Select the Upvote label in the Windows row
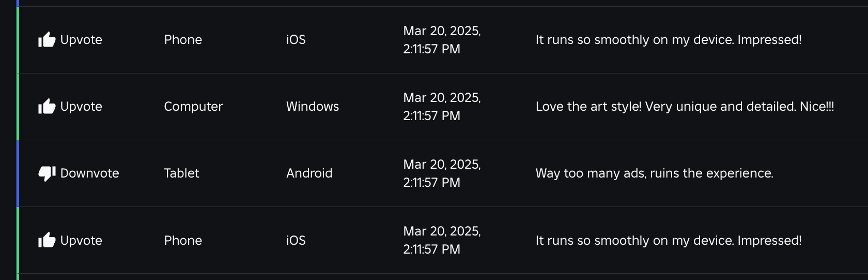This screenshot has width=868, height=280. tap(81, 107)
